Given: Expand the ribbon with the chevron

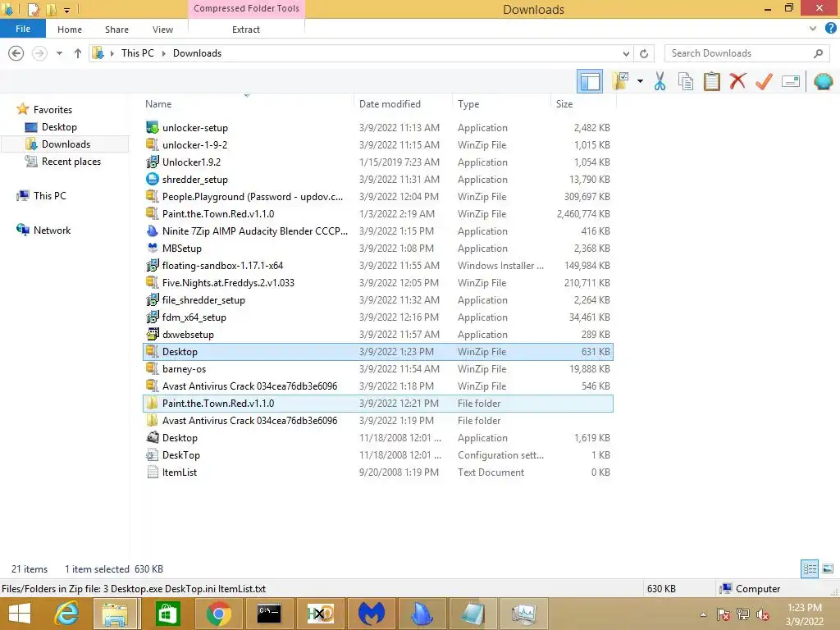Looking at the screenshot, I should 813,29.
